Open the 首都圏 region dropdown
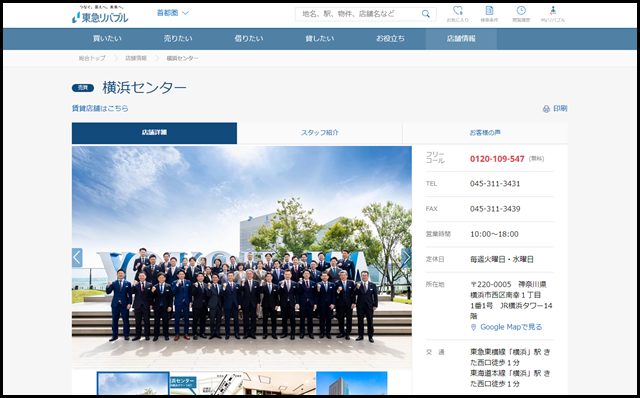Viewport: 640px width, 398px height. (x=173, y=13)
